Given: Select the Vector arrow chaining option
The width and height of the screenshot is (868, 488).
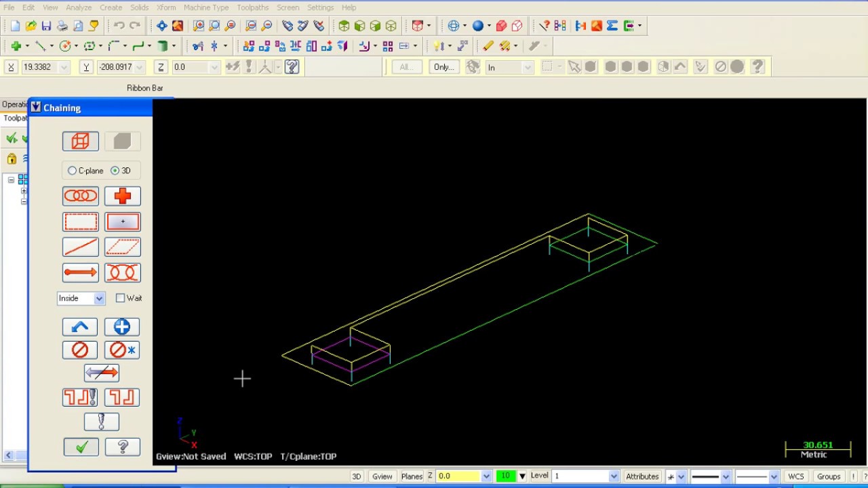Looking at the screenshot, I should click(x=81, y=272).
